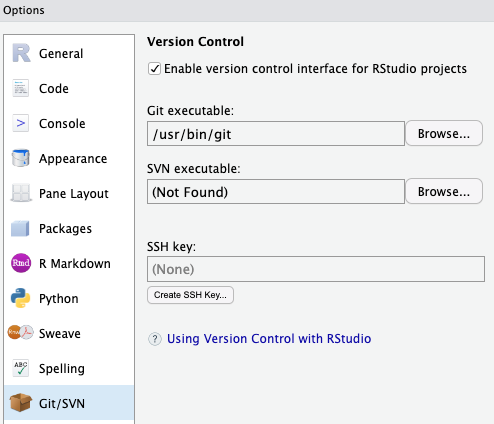Select the Packages box icon
The image size is (494, 424).
(x=20, y=228)
